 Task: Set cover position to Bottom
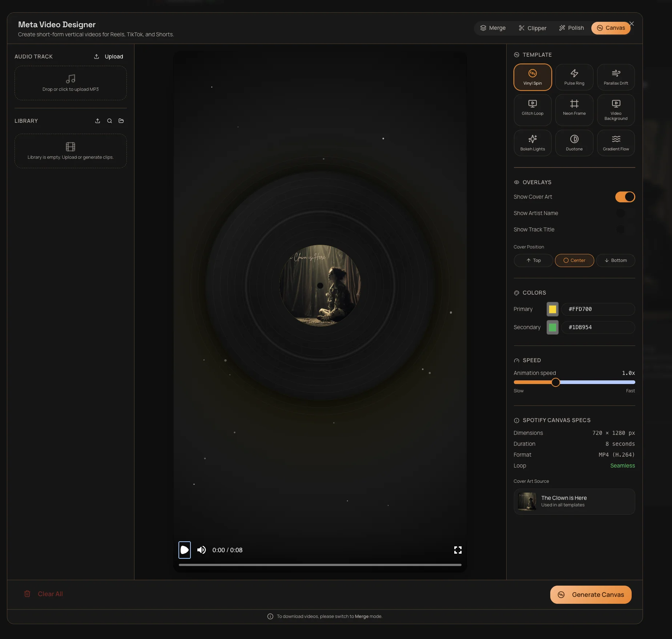tap(616, 260)
